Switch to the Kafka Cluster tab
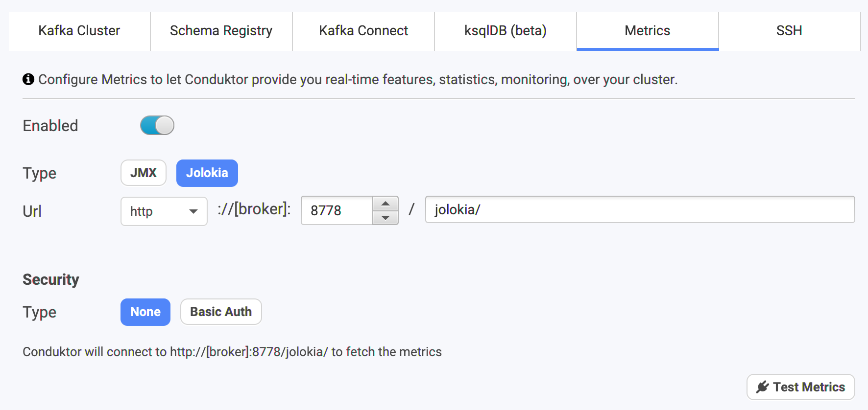868x410 pixels. 79,31
